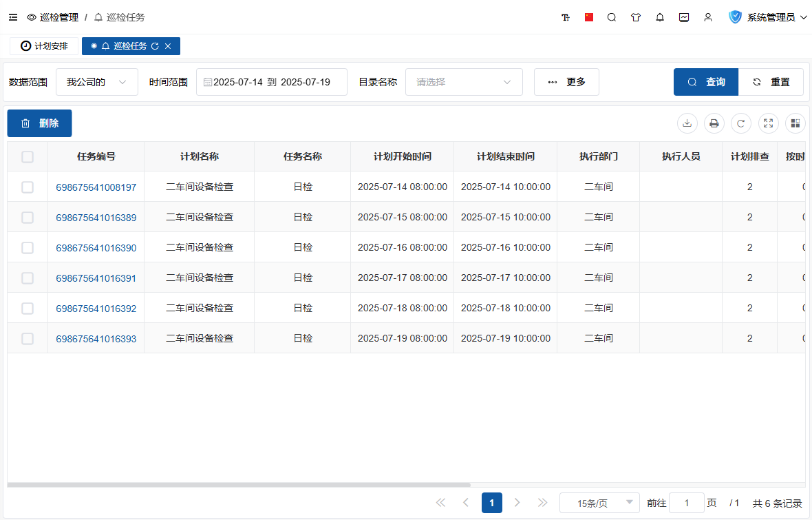Open the column settings grid icon
This screenshot has height=520, width=812.
pos(795,123)
